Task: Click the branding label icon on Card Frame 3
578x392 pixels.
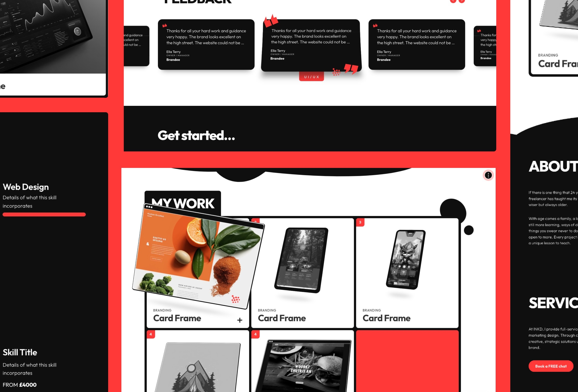Action: coord(372,310)
